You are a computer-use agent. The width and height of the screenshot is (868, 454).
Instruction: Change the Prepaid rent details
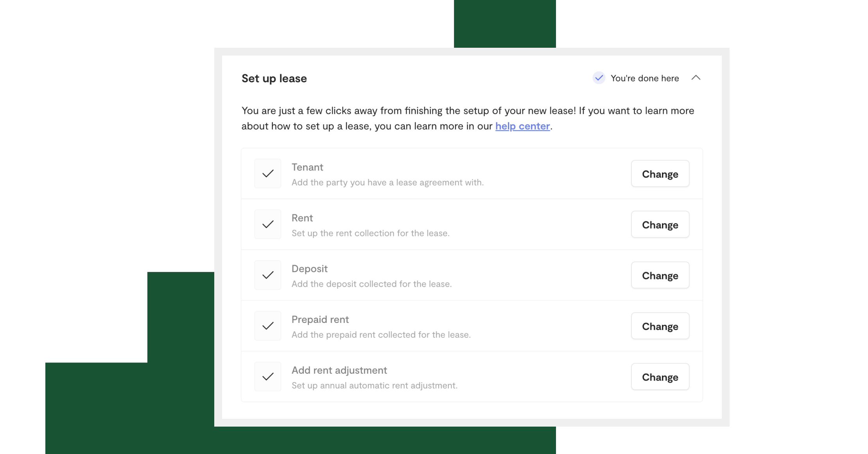point(660,326)
